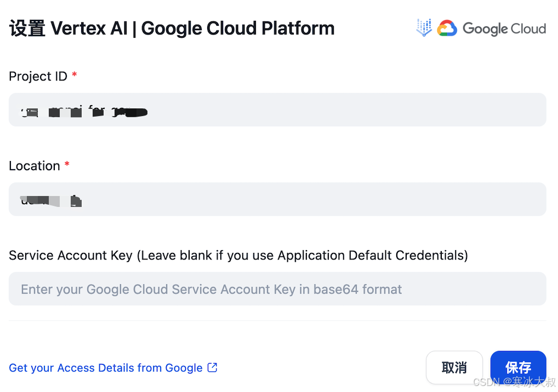Click the Vertex AI logo icon

tap(424, 28)
